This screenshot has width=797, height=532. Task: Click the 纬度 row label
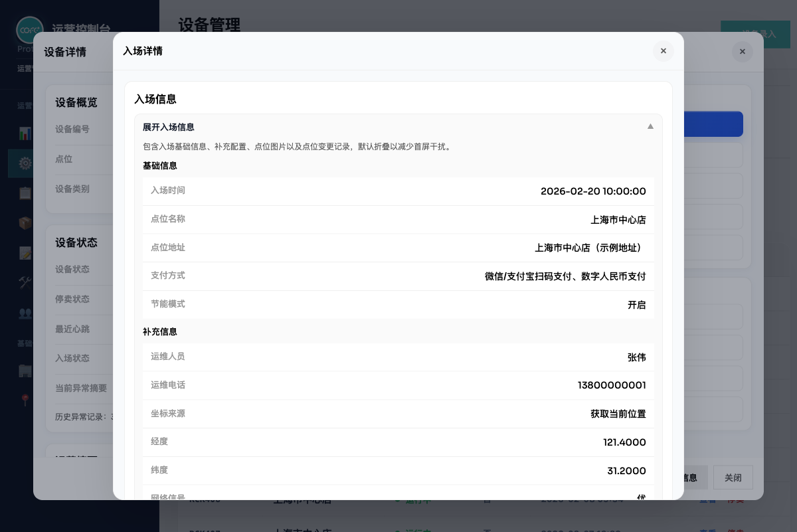click(x=159, y=470)
